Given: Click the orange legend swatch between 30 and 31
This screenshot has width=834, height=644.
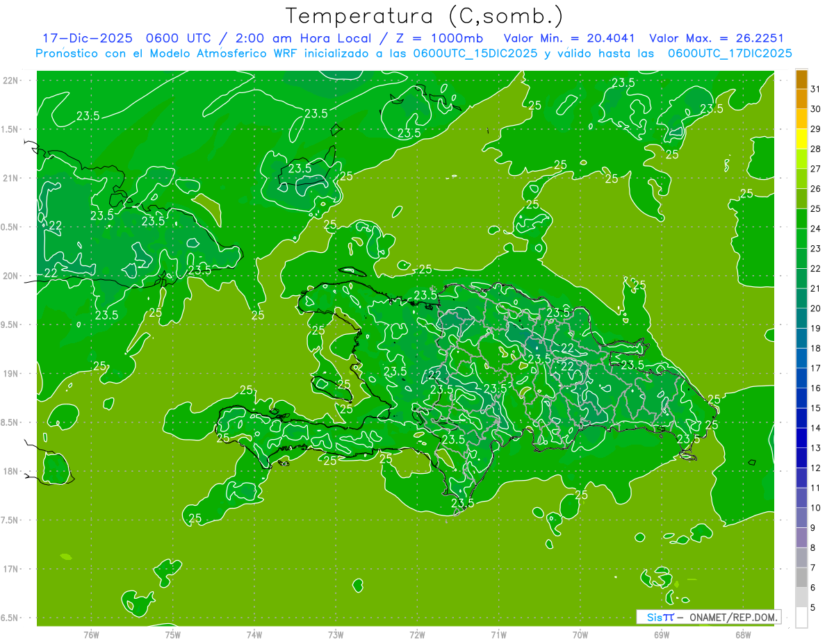Looking at the screenshot, I should pyautogui.click(x=801, y=99).
